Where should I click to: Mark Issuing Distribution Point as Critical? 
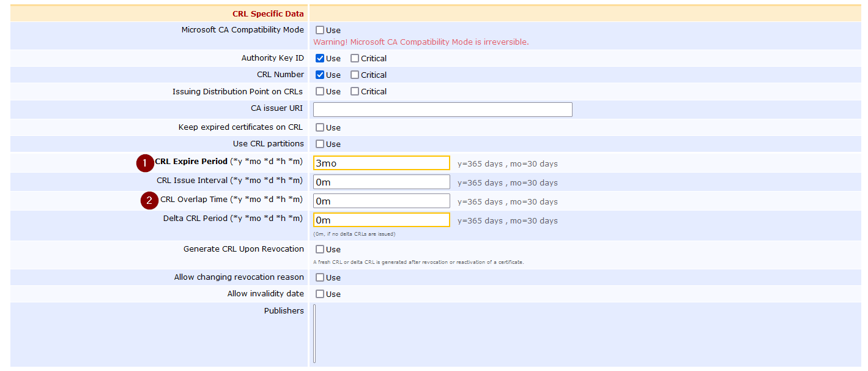click(x=355, y=91)
